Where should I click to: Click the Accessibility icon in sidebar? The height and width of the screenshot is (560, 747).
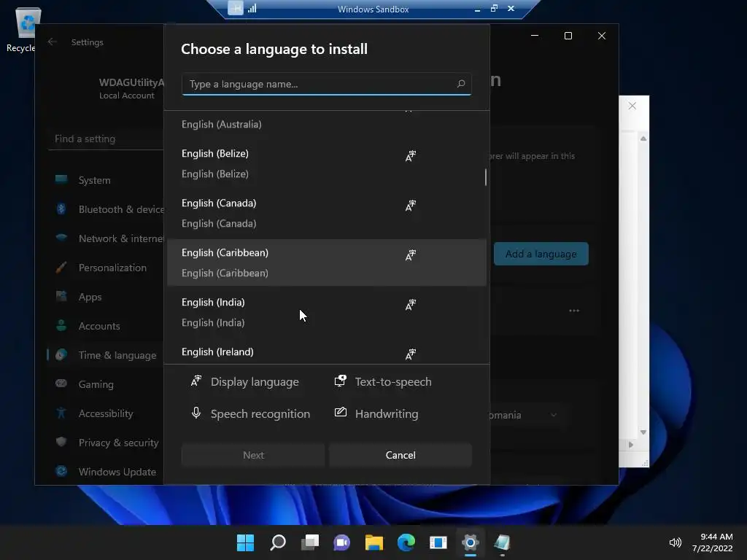pos(61,413)
